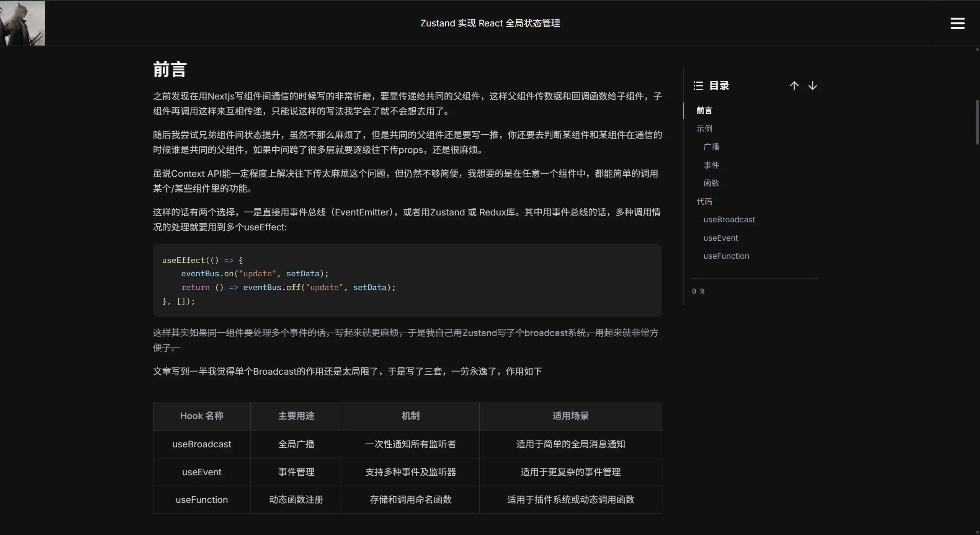Screen dimensions: 980x535
Task: Click the up arrow in the TOC panel
Action: 794,86
